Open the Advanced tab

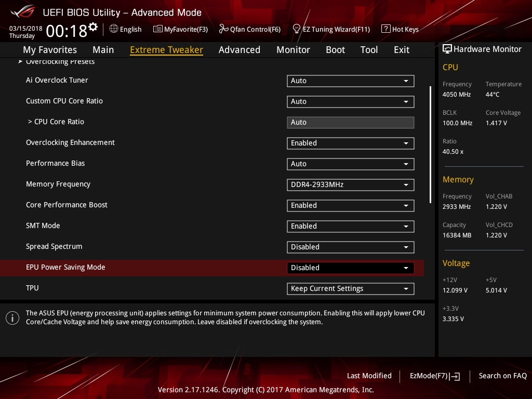click(239, 50)
